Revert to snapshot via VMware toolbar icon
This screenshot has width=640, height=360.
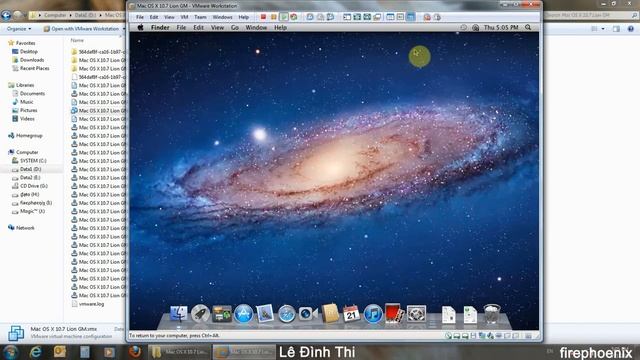point(320,17)
